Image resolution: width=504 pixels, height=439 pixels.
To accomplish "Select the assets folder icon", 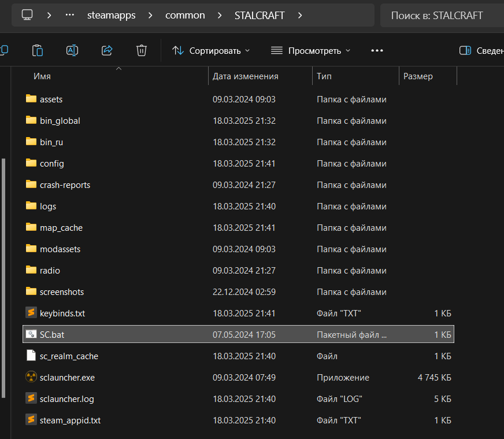I will pyautogui.click(x=31, y=98).
